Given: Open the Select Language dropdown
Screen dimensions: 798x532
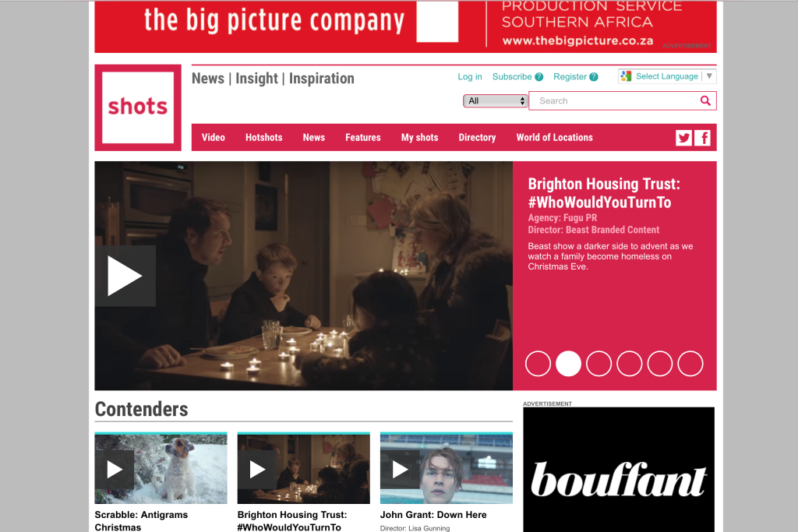Looking at the screenshot, I should point(667,76).
